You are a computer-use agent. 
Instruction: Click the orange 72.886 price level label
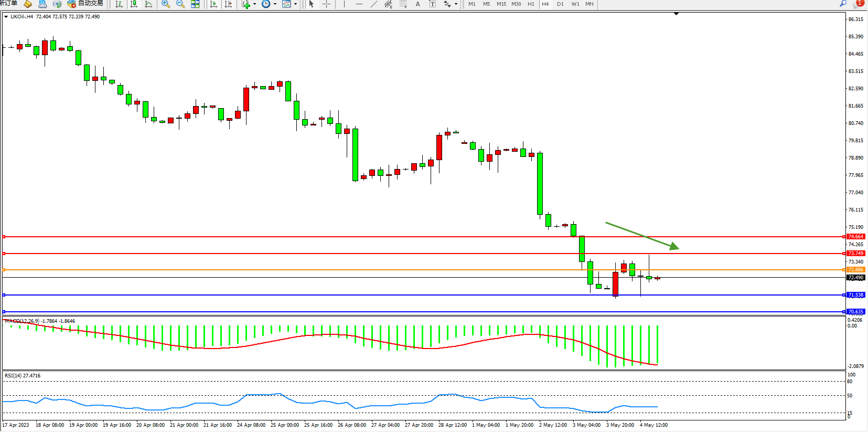855,270
